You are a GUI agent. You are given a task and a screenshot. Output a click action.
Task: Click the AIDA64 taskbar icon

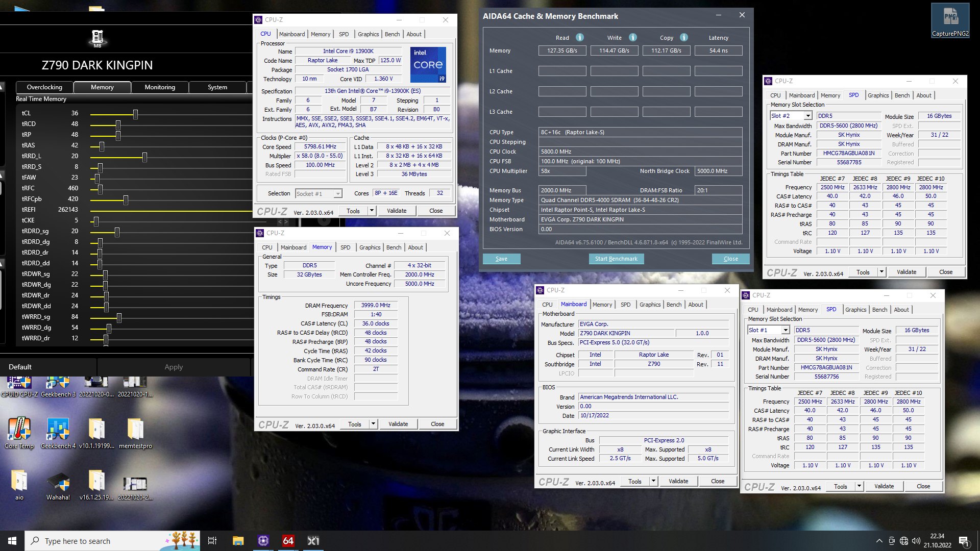click(x=288, y=541)
